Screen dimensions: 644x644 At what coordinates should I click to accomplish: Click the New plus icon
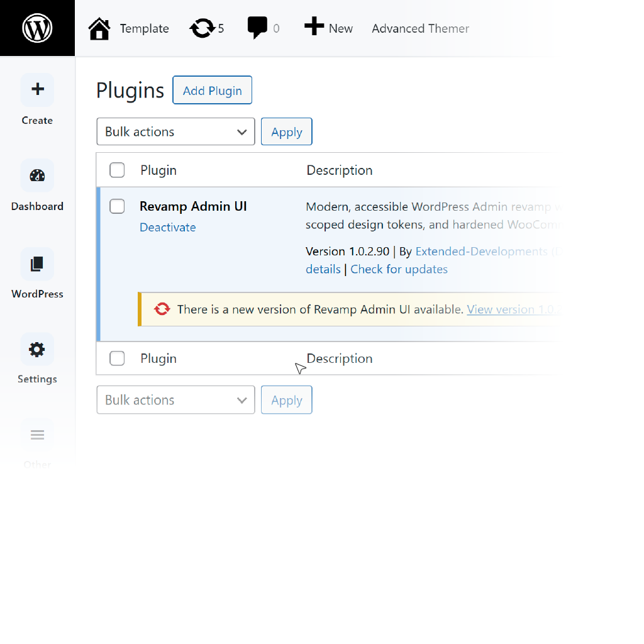pos(314,27)
